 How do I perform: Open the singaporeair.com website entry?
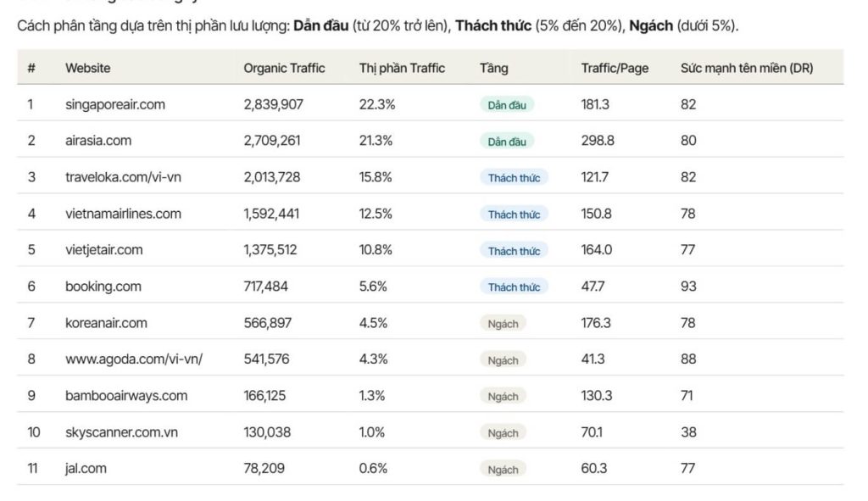115,104
